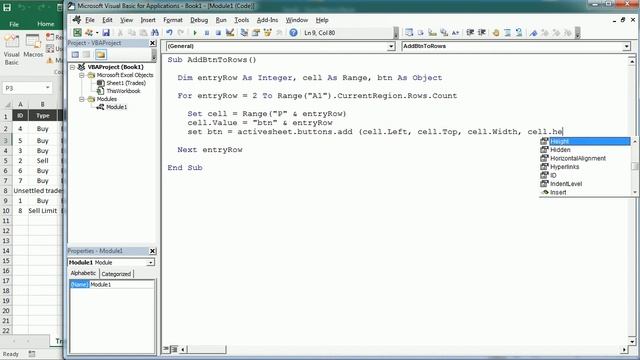Switch to Alphabetic properties tab
Image resolution: width=640 pixels, height=360 pixels.
click(83, 273)
